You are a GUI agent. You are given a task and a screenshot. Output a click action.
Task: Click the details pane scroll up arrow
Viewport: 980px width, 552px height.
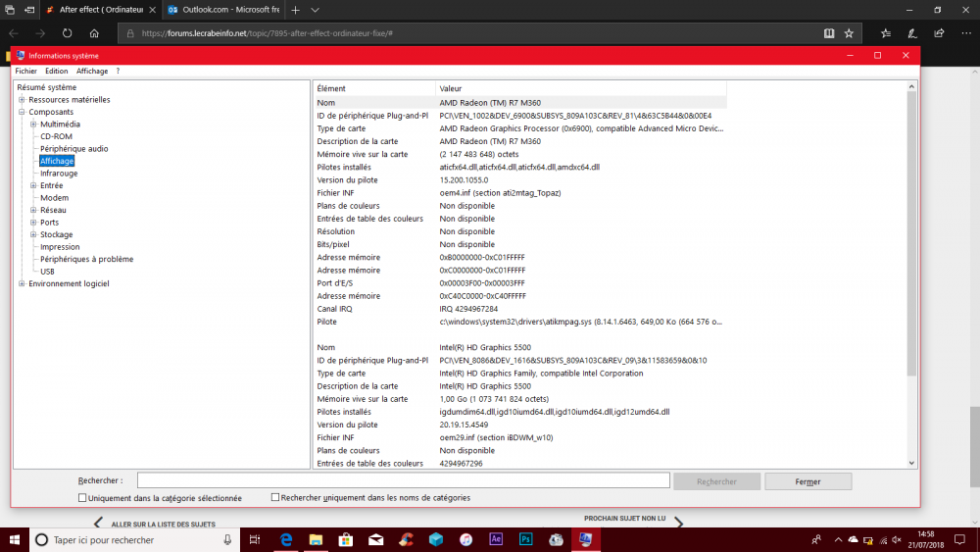tap(911, 87)
